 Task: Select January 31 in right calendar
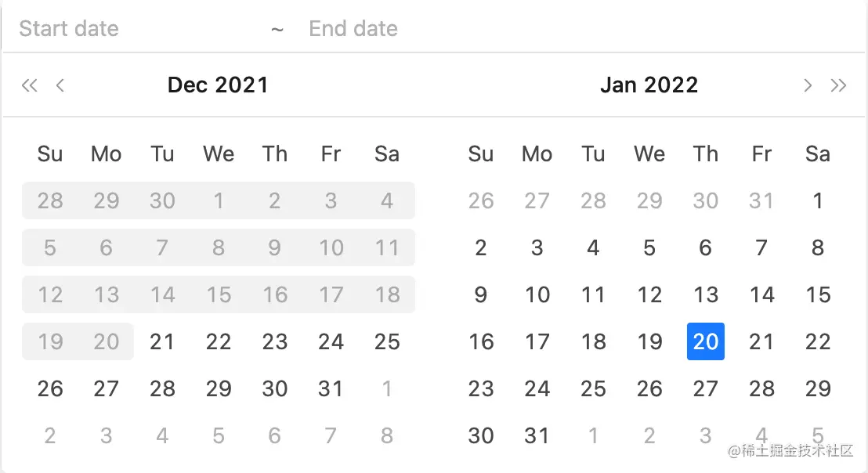tap(537, 436)
